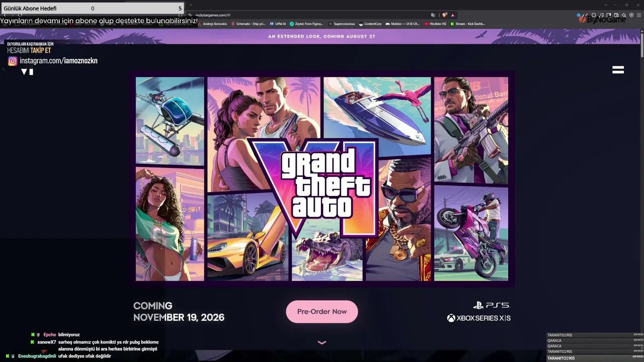
Task: Click the Instagram logo icon
Action: (13, 61)
